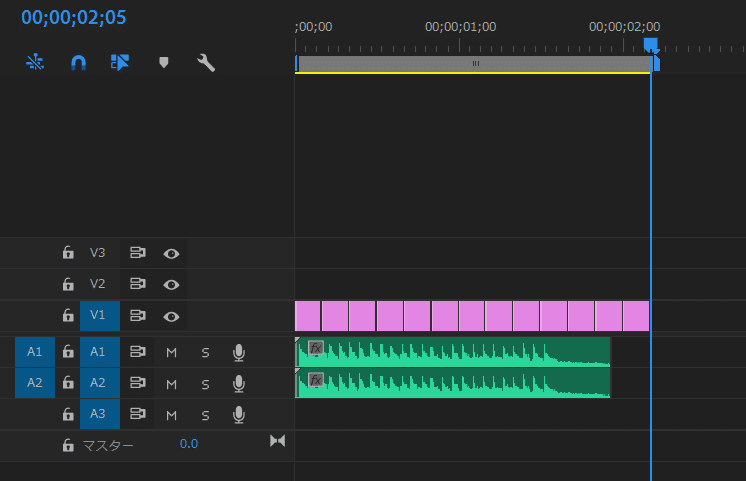Mute audio track A1

click(171, 352)
